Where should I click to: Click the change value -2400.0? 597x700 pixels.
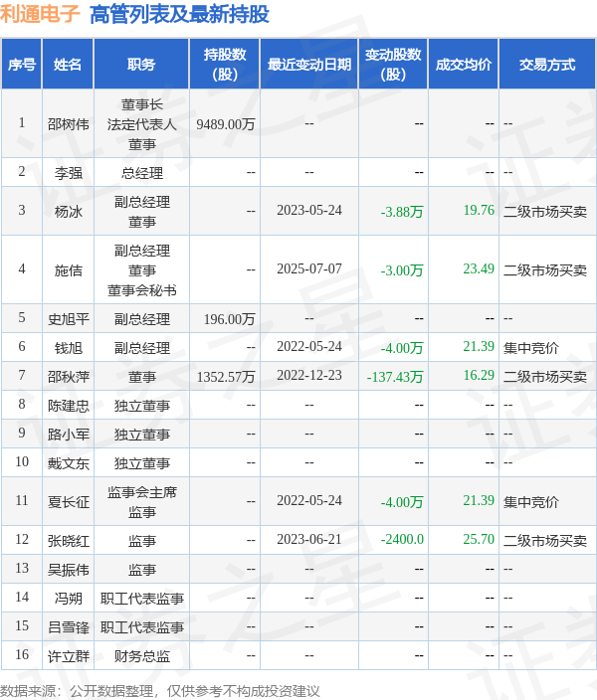pos(402,539)
